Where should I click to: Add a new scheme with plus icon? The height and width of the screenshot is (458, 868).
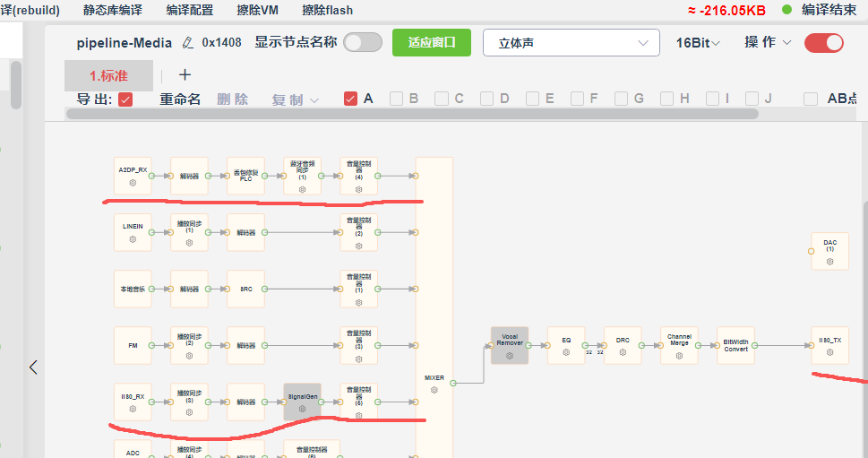point(185,74)
